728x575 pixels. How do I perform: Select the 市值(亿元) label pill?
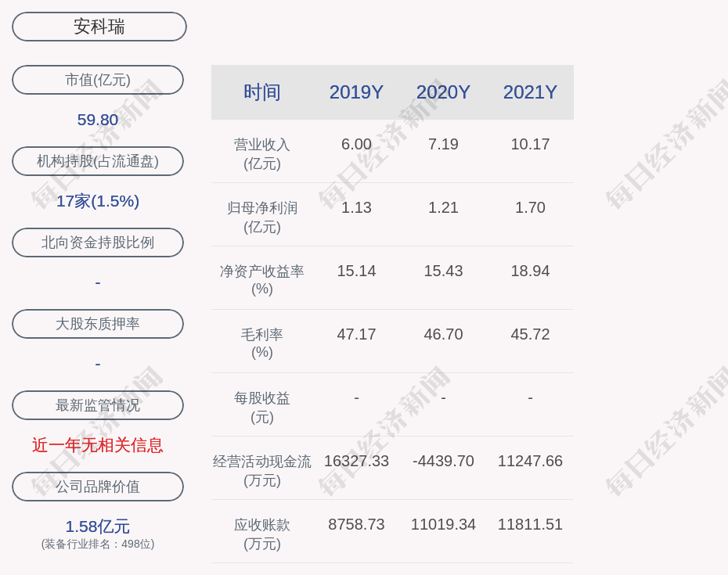pyautogui.click(x=98, y=80)
